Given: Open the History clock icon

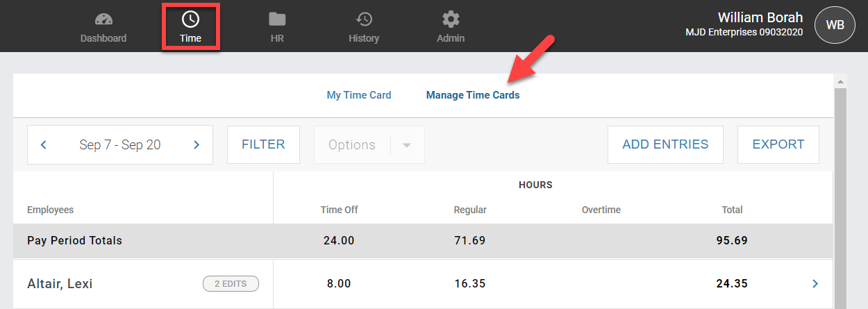Looking at the screenshot, I should point(363,19).
